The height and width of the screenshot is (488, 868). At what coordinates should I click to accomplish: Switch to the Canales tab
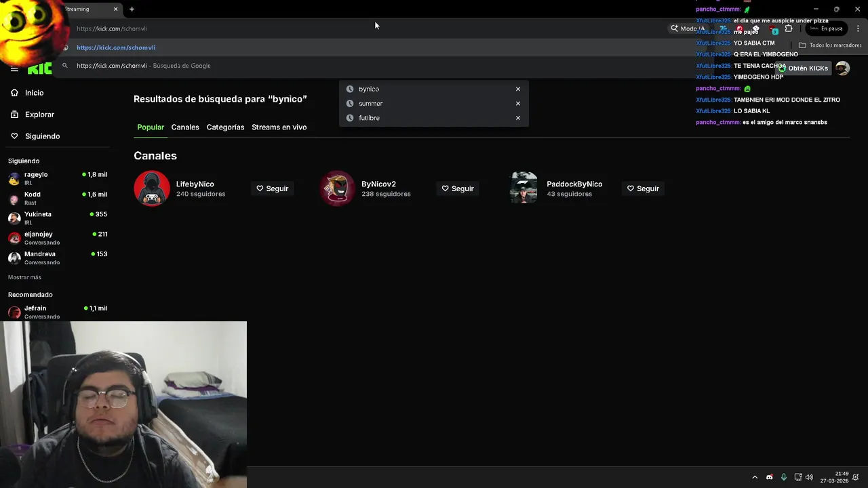185,127
